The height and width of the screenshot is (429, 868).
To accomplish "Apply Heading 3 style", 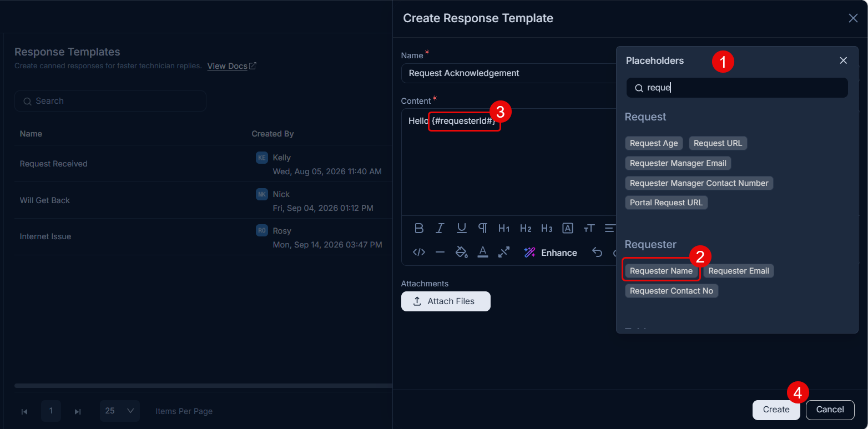I will [547, 228].
